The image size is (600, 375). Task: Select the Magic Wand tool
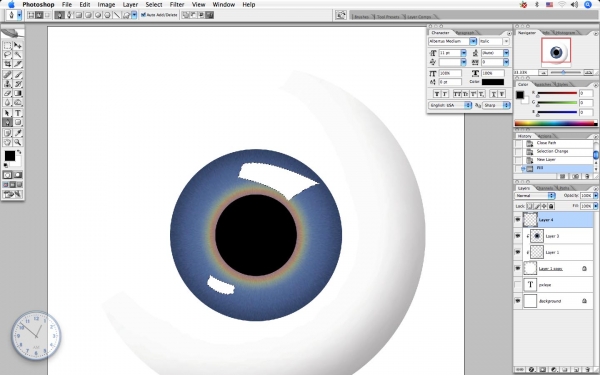click(x=18, y=55)
